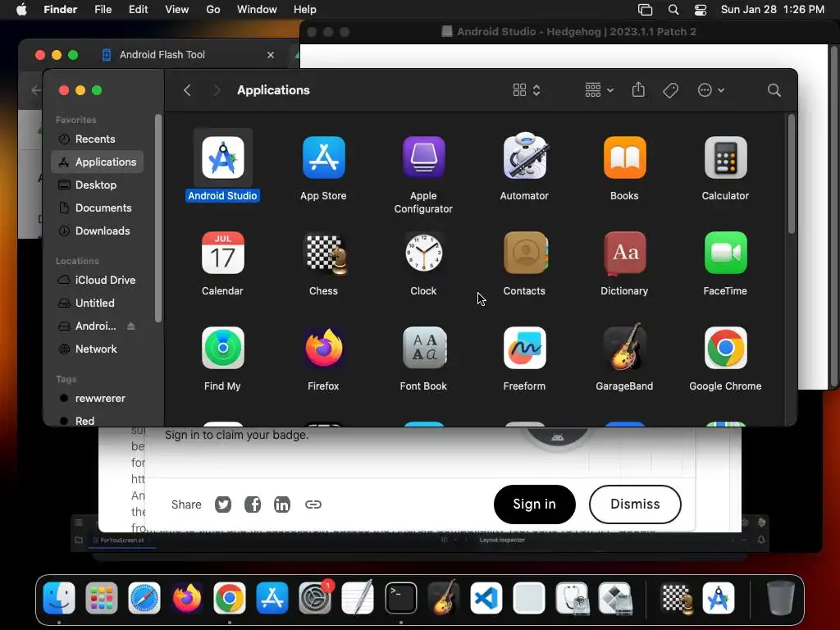
Task: Open the Trash in the Dock
Action: pyautogui.click(x=780, y=598)
